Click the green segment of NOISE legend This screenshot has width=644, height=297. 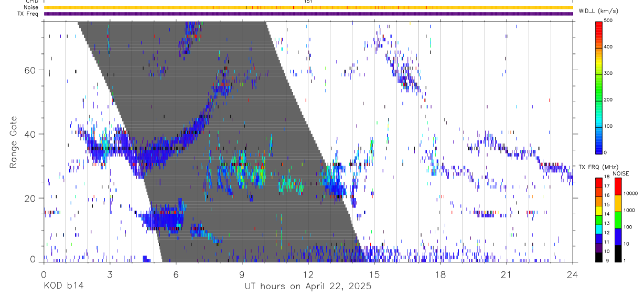(618, 220)
